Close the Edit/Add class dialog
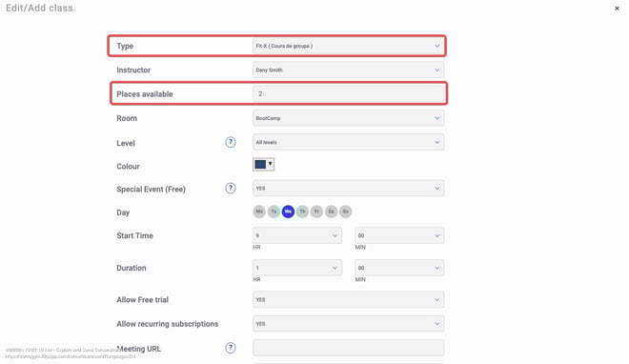This screenshot has width=629, height=364. (x=617, y=8)
